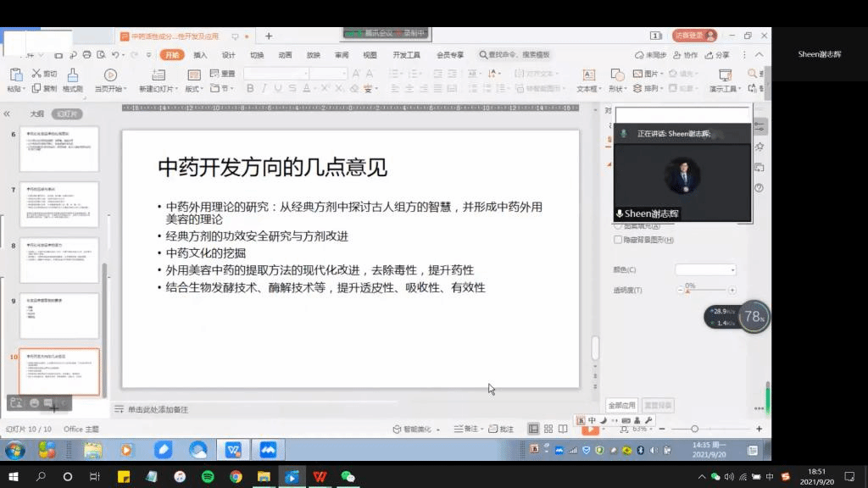Apply Bold formatting
The image size is (868, 488).
tap(250, 88)
